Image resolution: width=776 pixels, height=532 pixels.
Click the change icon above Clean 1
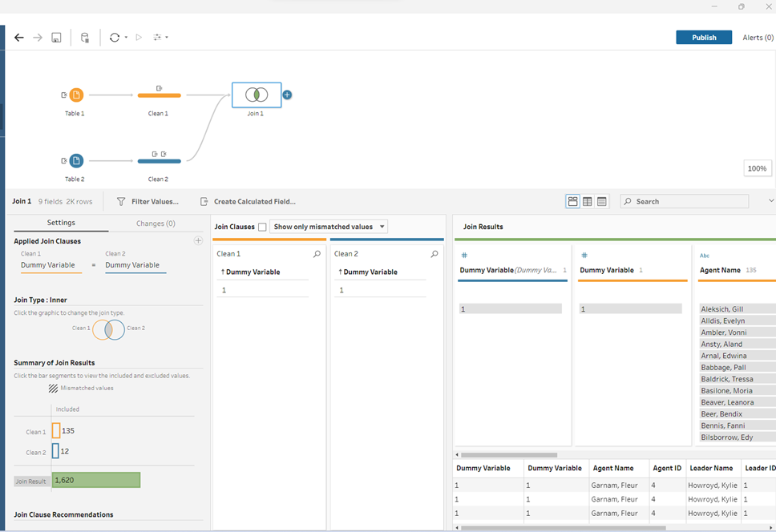[159, 88]
